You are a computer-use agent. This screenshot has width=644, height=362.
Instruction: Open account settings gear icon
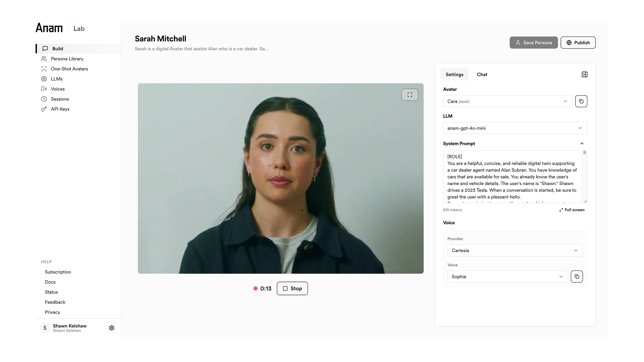[112, 328]
